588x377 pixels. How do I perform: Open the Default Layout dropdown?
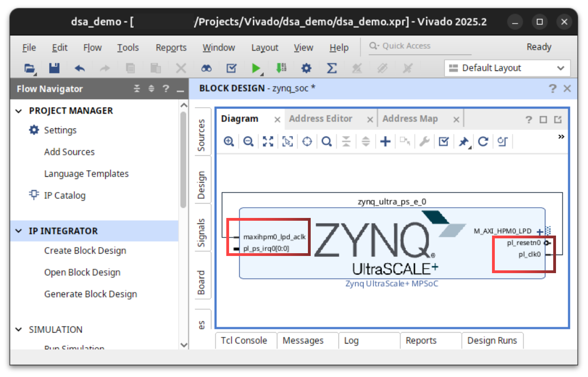507,68
